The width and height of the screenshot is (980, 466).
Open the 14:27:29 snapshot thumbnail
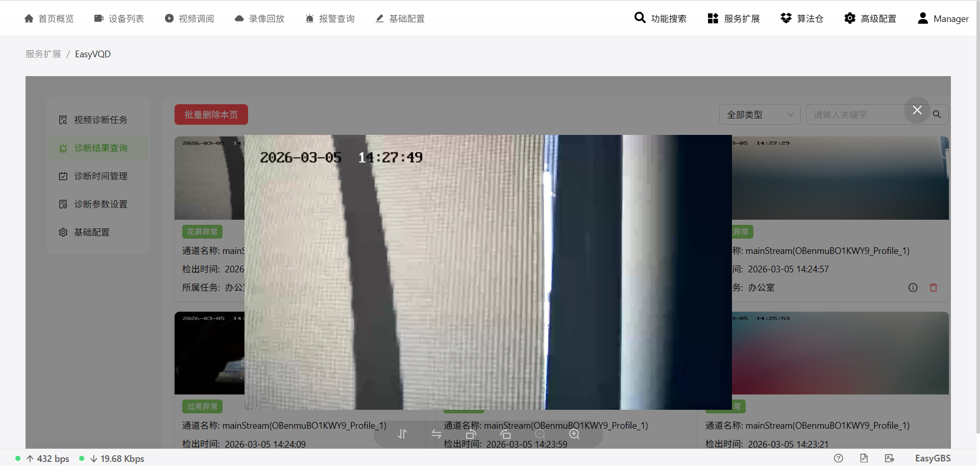click(x=840, y=178)
